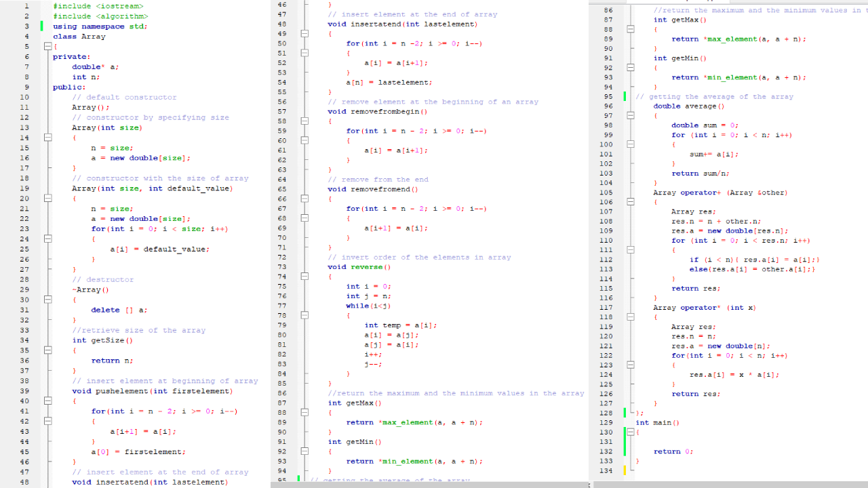
Task: Click 'res.a = new double[res.n];' statement
Action: 730,231
